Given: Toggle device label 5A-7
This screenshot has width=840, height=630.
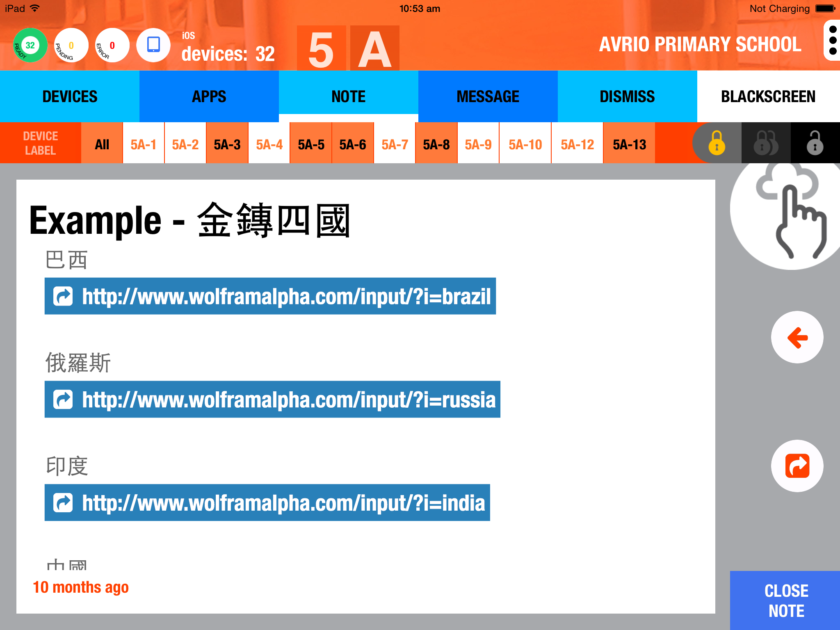Looking at the screenshot, I should click(x=395, y=143).
